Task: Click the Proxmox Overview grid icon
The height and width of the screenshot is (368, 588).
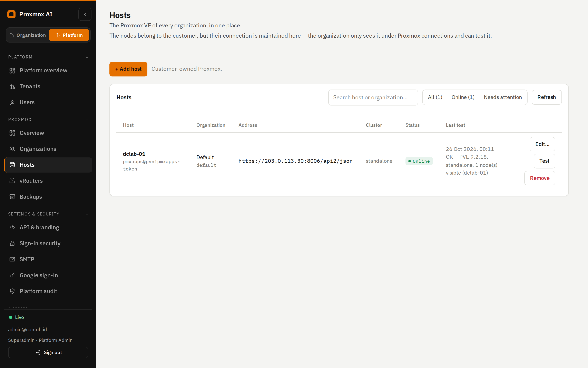Action: (12, 133)
